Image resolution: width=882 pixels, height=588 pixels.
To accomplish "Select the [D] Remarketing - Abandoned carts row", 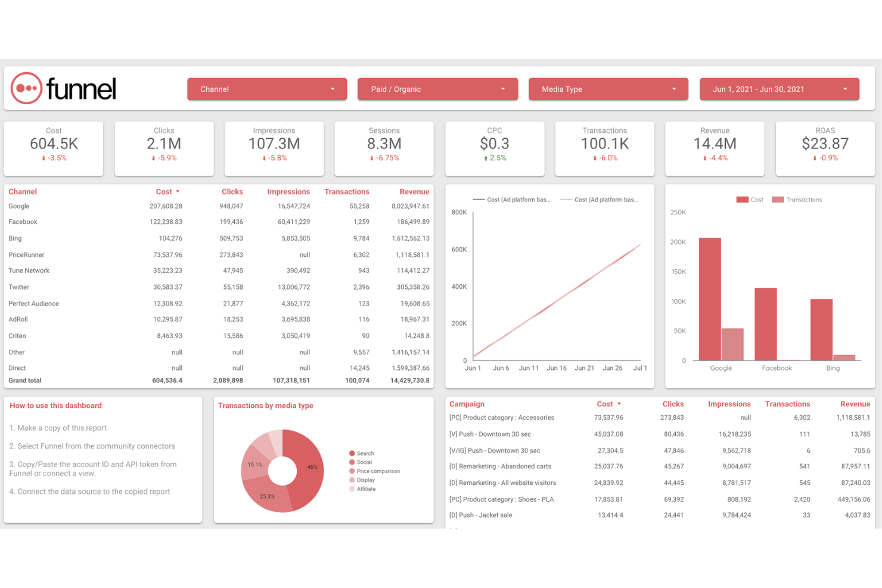I will coord(660,466).
